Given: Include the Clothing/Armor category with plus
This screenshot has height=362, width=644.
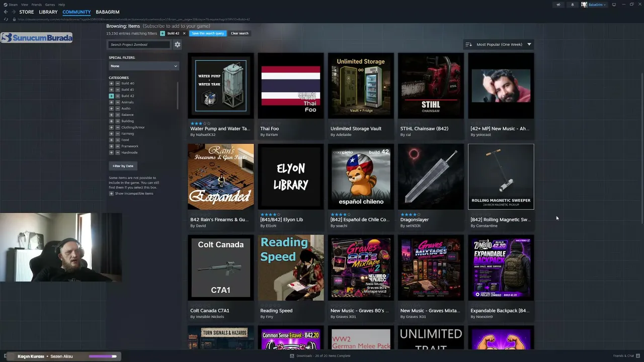Looking at the screenshot, I should pyautogui.click(x=111, y=127).
